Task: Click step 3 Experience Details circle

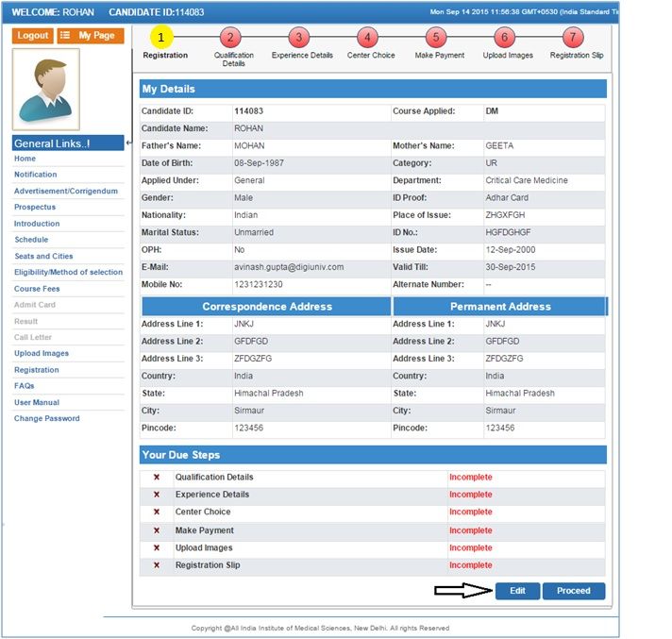Action: (x=298, y=38)
